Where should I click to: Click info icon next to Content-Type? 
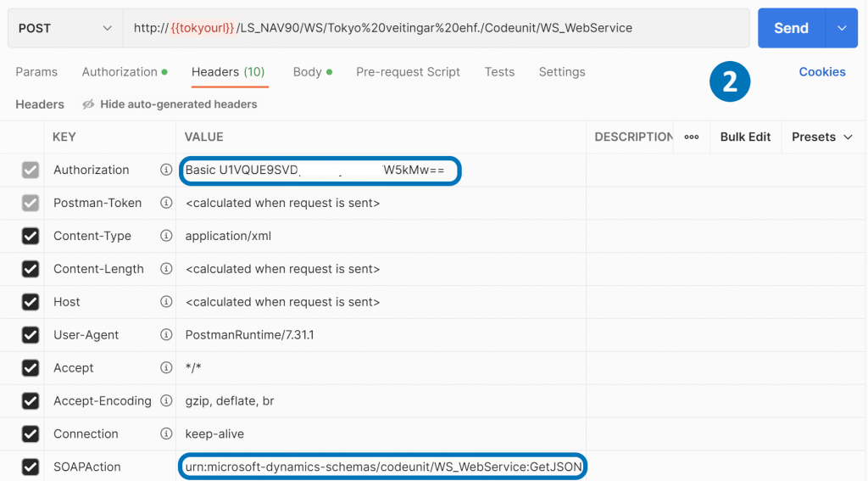pyautogui.click(x=166, y=237)
